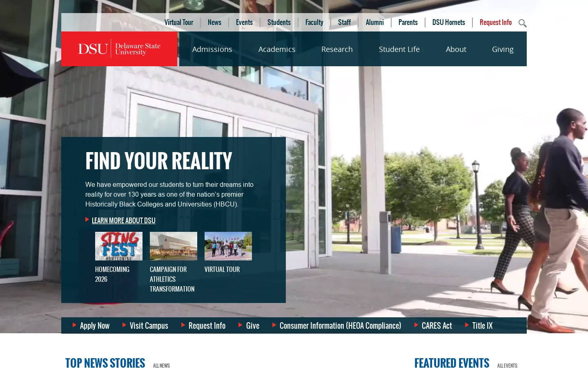
Task: Open the Student Life main menu
Action: 399,49
